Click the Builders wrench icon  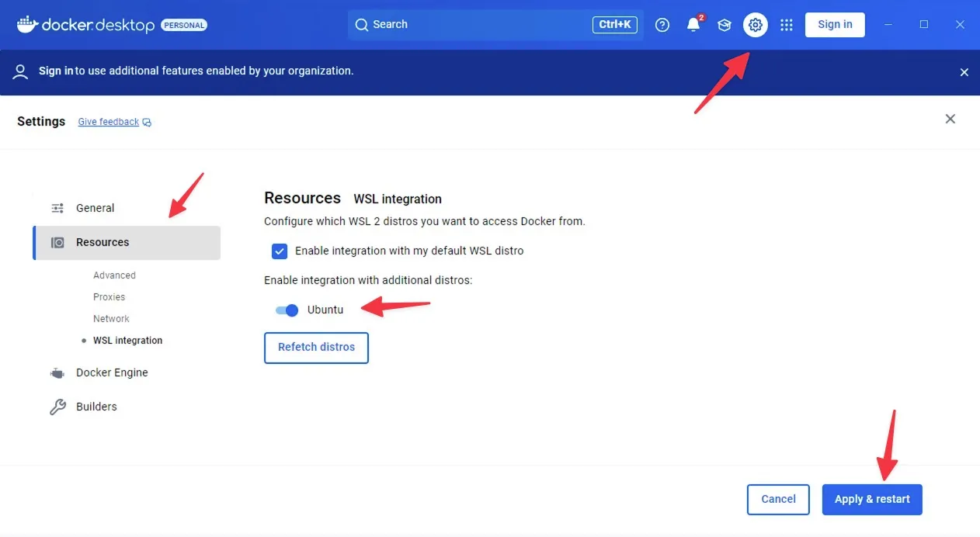tap(57, 407)
